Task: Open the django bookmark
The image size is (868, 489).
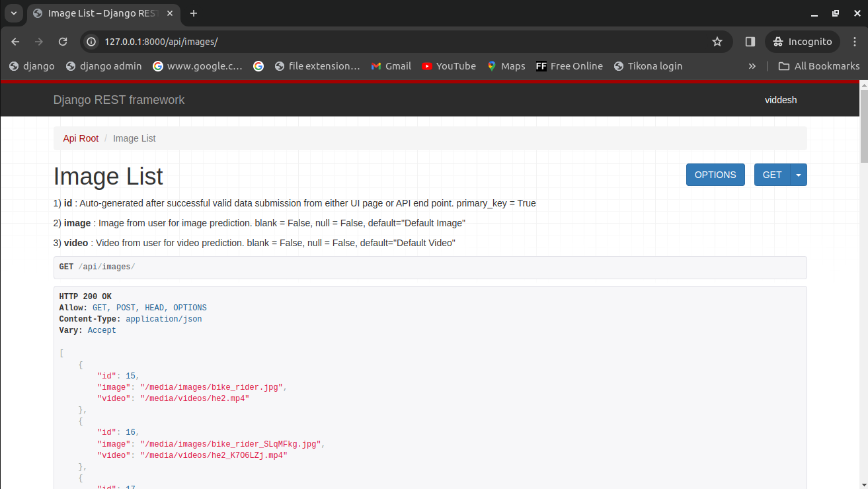Action: coord(32,66)
